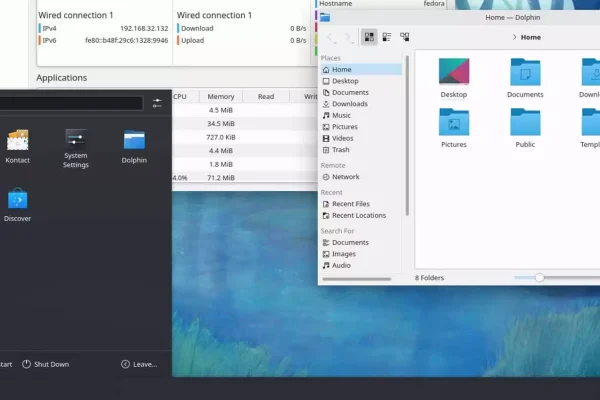
Task: Click the launcher configure sliders icon
Action: click(x=157, y=103)
